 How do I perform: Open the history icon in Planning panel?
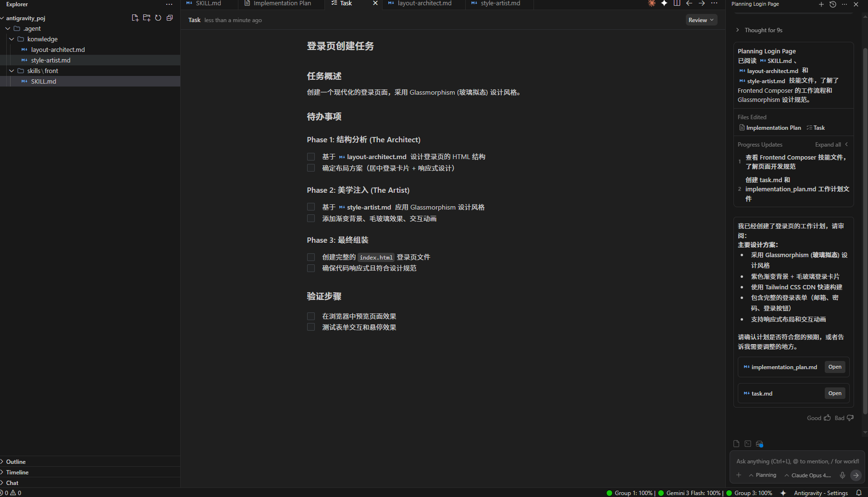[832, 4]
